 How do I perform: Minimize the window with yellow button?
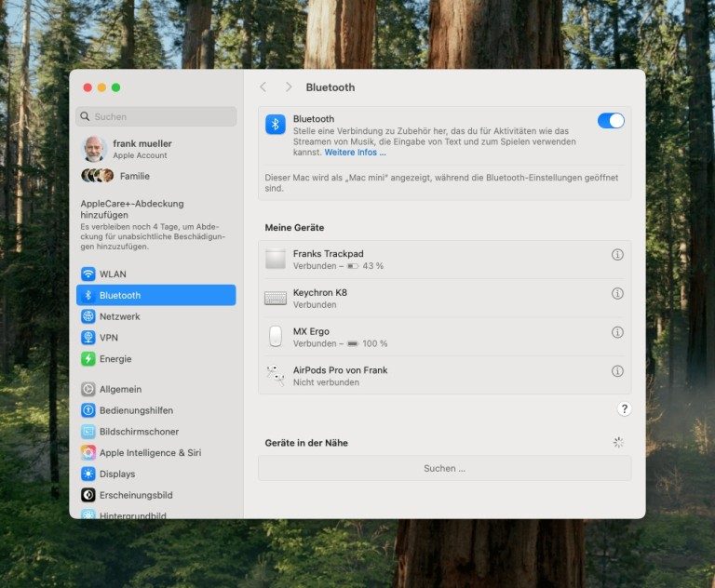(101, 87)
